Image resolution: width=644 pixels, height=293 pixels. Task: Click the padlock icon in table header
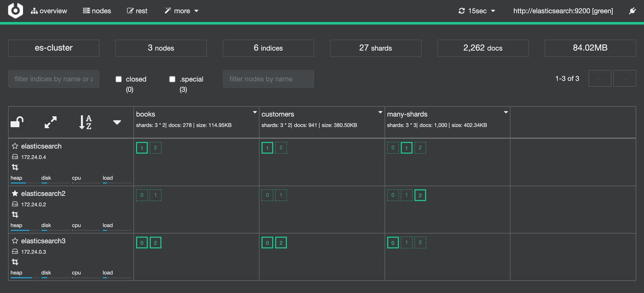pos(17,122)
